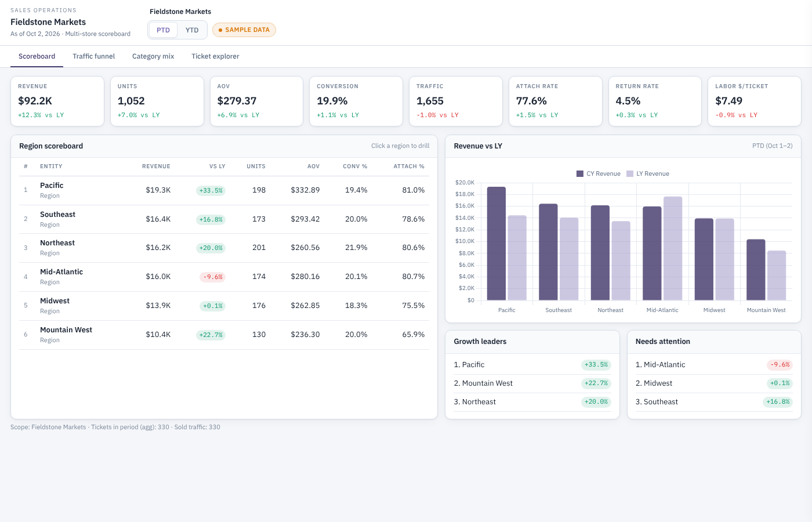Screen dimensions: 812x522
Task: Click '1. Pacific' in Growth leaders
Action: [x=469, y=365]
